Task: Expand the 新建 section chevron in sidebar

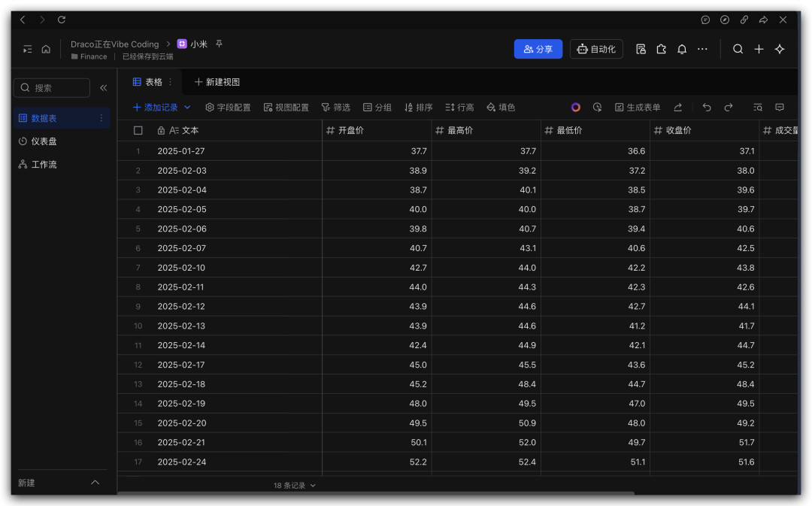Action: [x=95, y=483]
